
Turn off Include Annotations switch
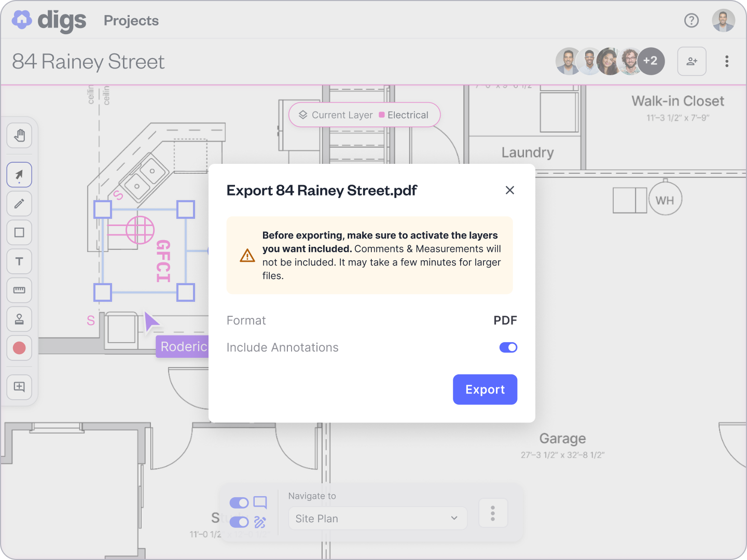tap(508, 347)
